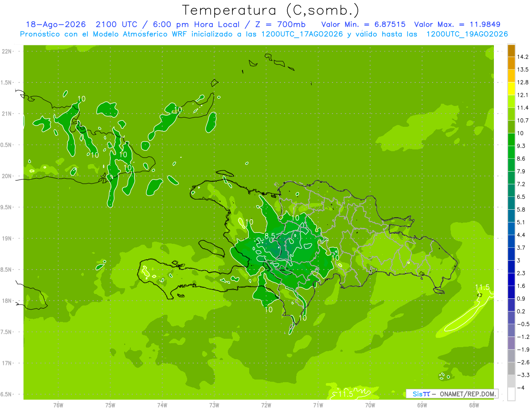The image size is (532, 411).
Task: Click the "-1.2" value on the color bar
Action: (523, 336)
